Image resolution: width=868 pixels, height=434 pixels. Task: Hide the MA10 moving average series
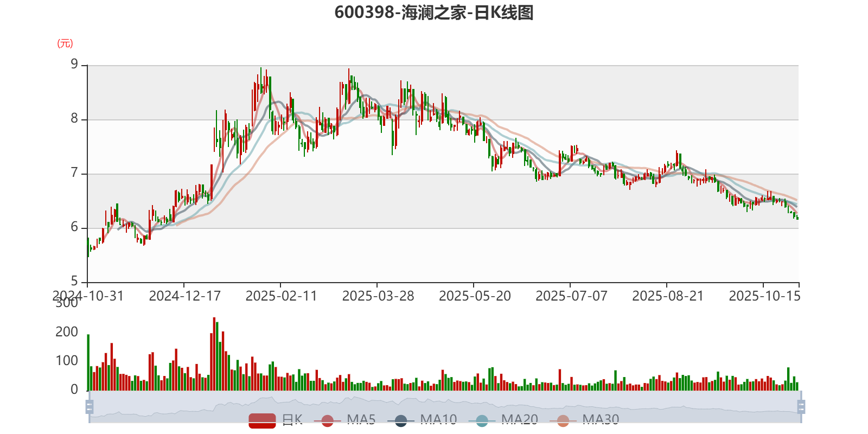tap(422, 420)
